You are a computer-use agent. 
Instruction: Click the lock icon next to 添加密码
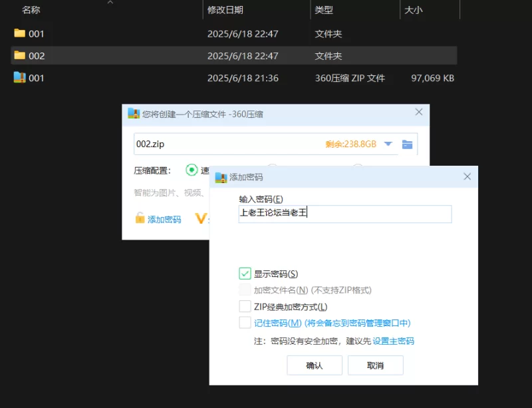pos(140,218)
